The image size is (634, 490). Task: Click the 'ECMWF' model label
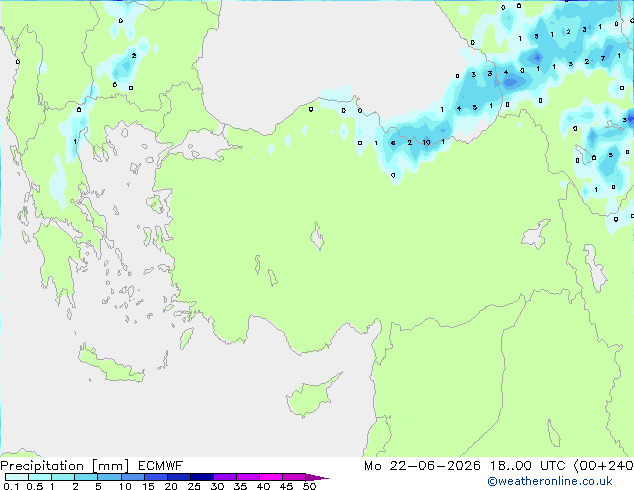161,466
